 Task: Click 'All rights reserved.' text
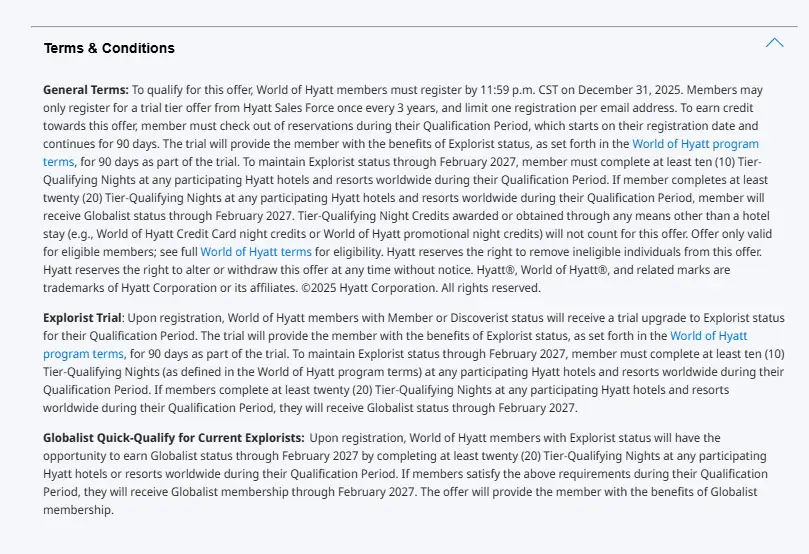490,288
